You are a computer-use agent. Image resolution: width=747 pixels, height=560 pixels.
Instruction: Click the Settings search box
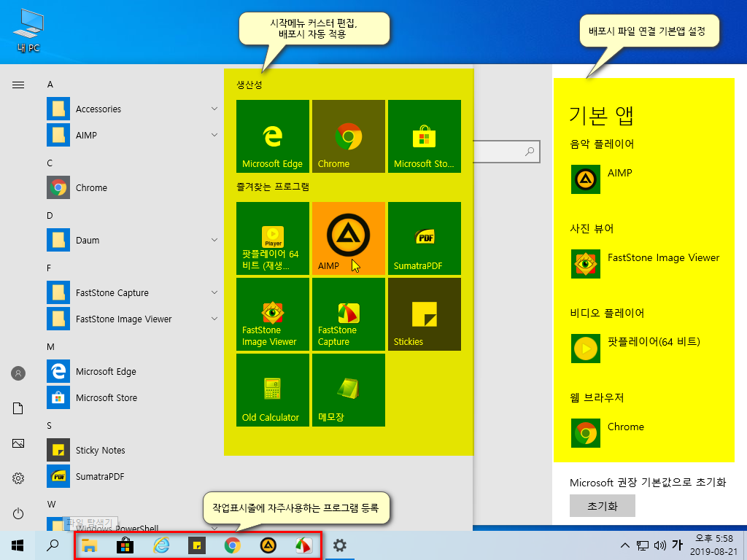[506, 152]
